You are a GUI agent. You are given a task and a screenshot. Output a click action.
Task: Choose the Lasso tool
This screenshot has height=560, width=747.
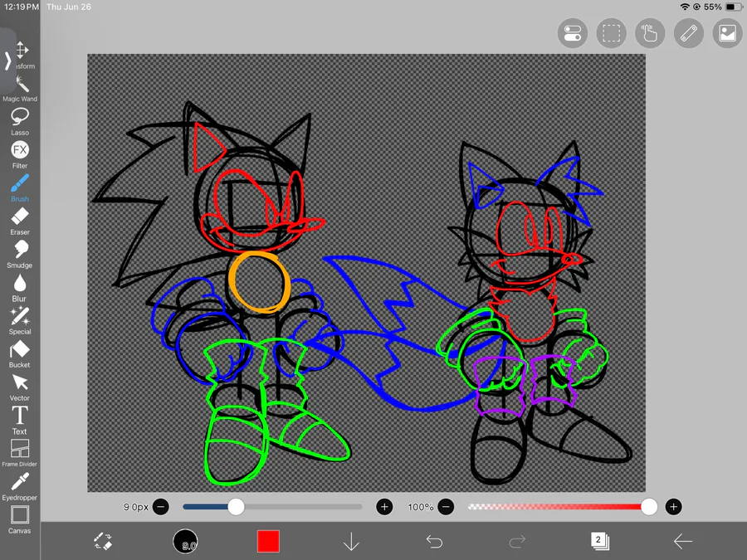[20, 122]
